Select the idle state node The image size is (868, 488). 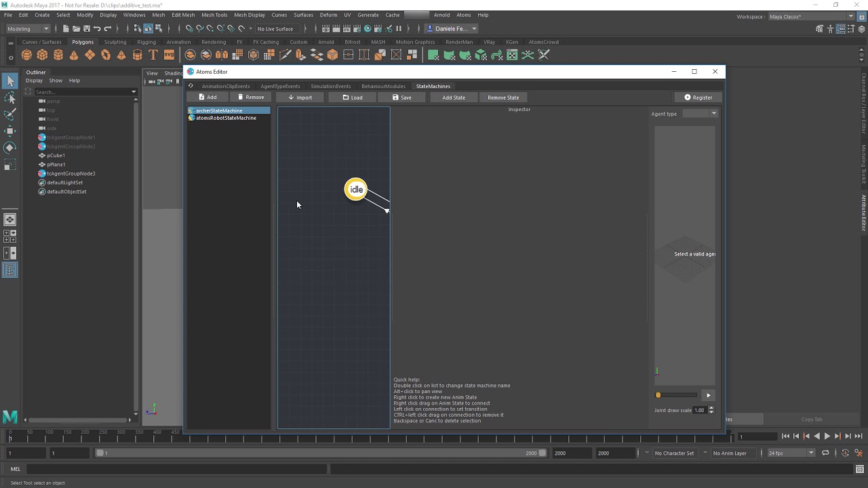click(x=356, y=190)
